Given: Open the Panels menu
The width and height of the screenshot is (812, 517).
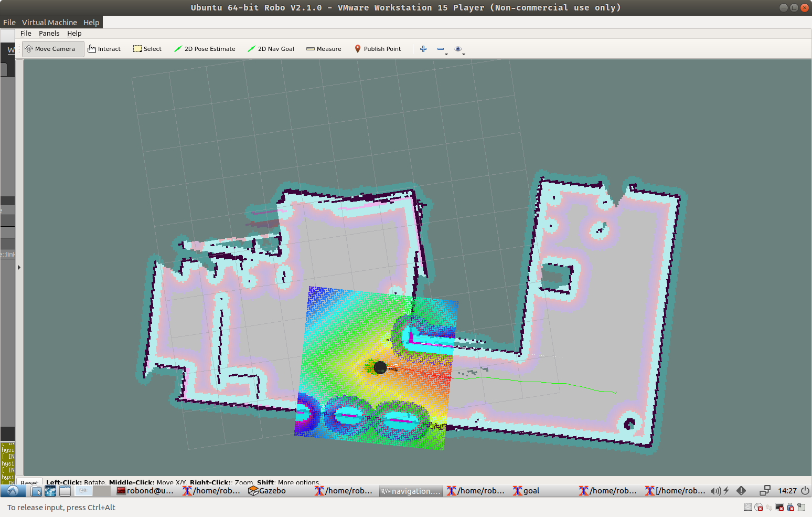Looking at the screenshot, I should pyautogui.click(x=49, y=33).
